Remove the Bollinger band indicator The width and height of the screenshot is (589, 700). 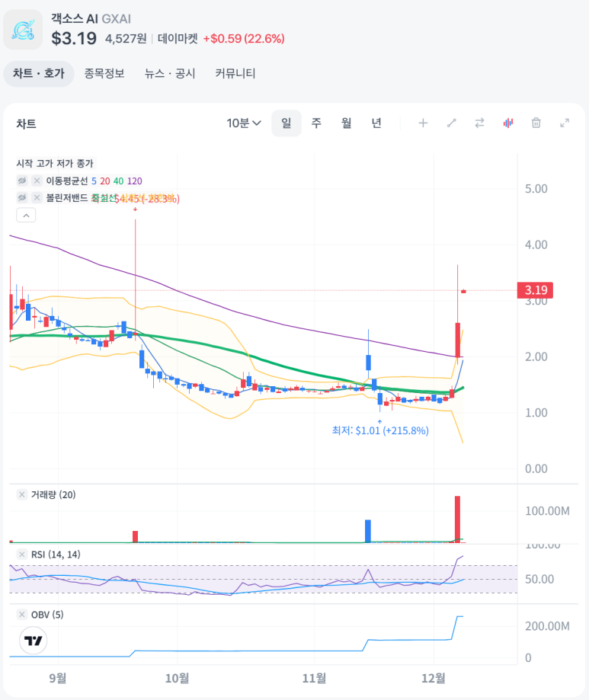click(37, 197)
